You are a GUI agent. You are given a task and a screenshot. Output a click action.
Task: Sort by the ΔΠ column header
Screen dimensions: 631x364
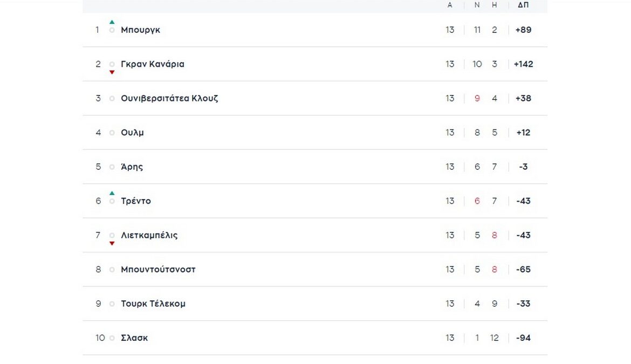[x=523, y=5]
